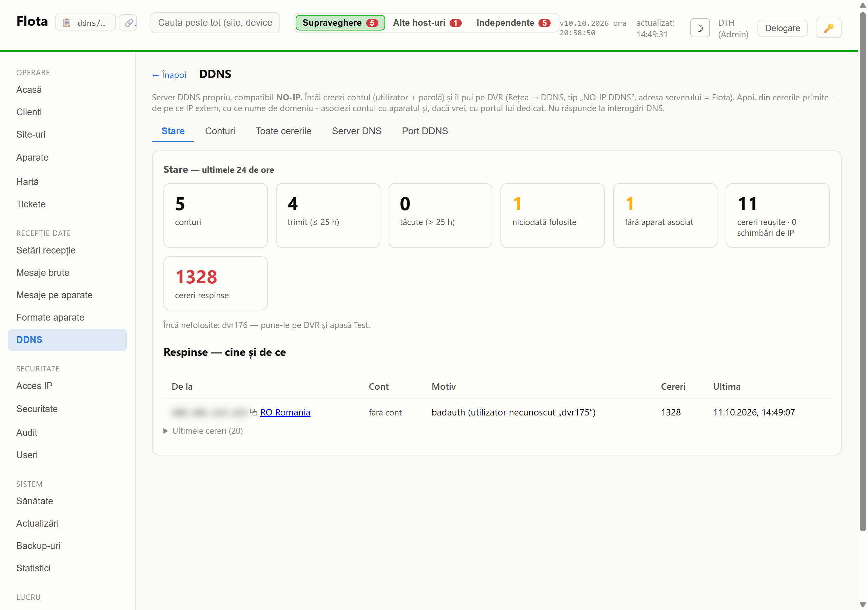868x610 pixels.
Task: Select the Supraveghere filter pill
Action: (x=340, y=23)
